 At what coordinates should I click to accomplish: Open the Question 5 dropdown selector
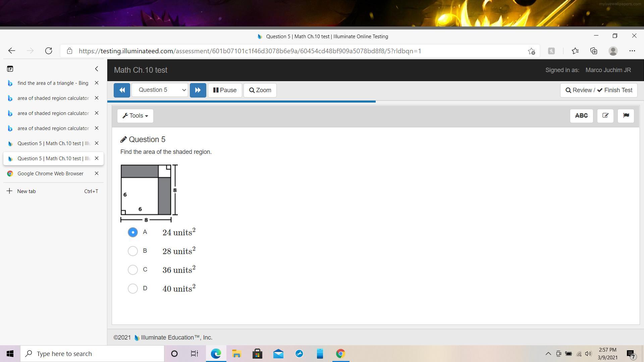[x=160, y=90]
